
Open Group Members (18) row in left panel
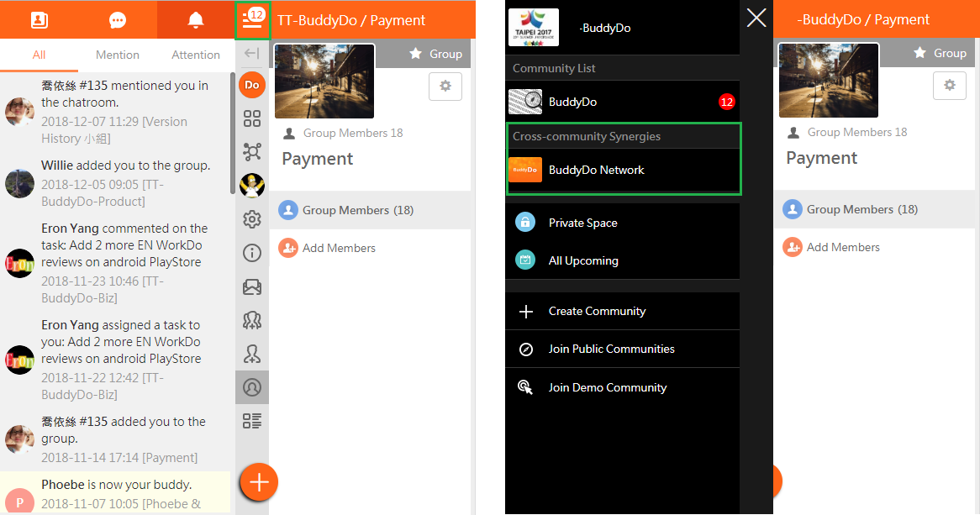(x=370, y=210)
